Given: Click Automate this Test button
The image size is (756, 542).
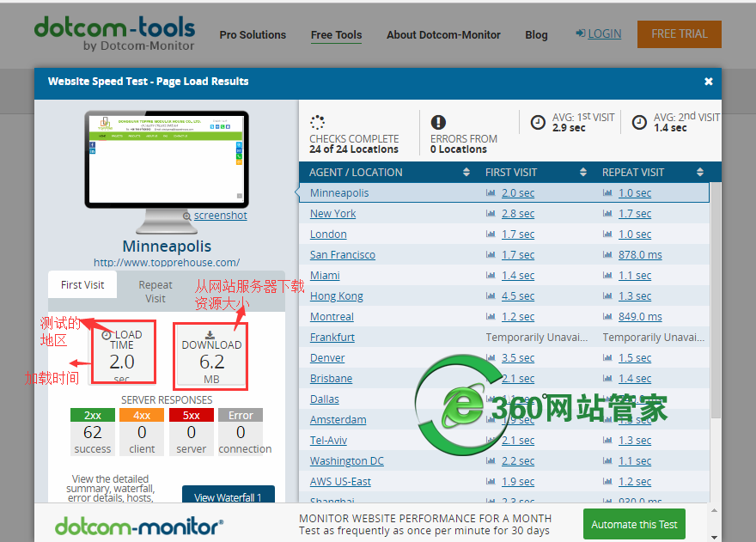Looking at the screenshot, I should point(634,524).
